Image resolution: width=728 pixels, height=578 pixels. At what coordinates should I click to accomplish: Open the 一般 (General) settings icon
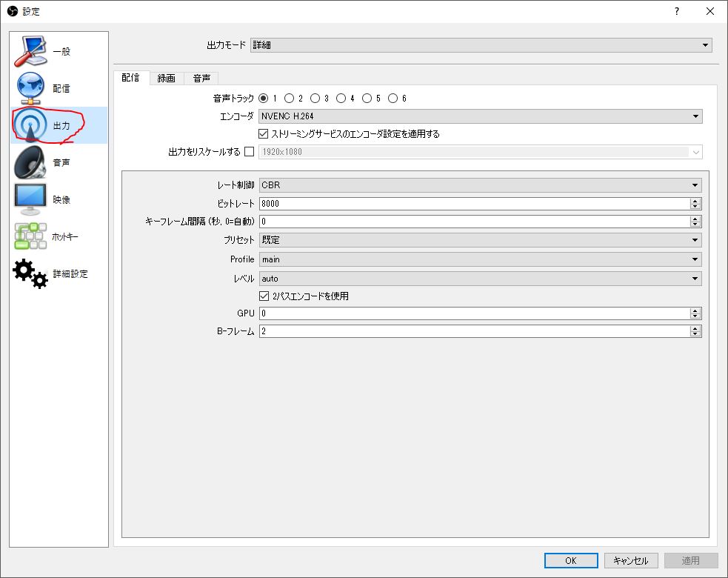[x=30, y=51]
